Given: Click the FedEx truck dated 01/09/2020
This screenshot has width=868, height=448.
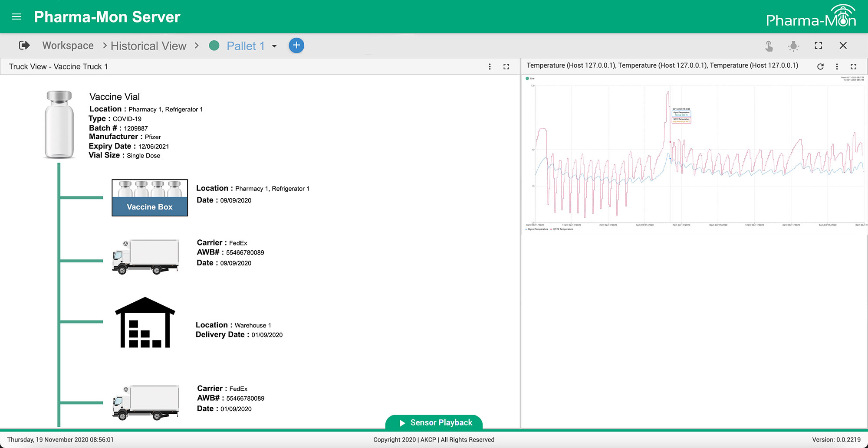Looking at the screenshot, I should (145, 402).
